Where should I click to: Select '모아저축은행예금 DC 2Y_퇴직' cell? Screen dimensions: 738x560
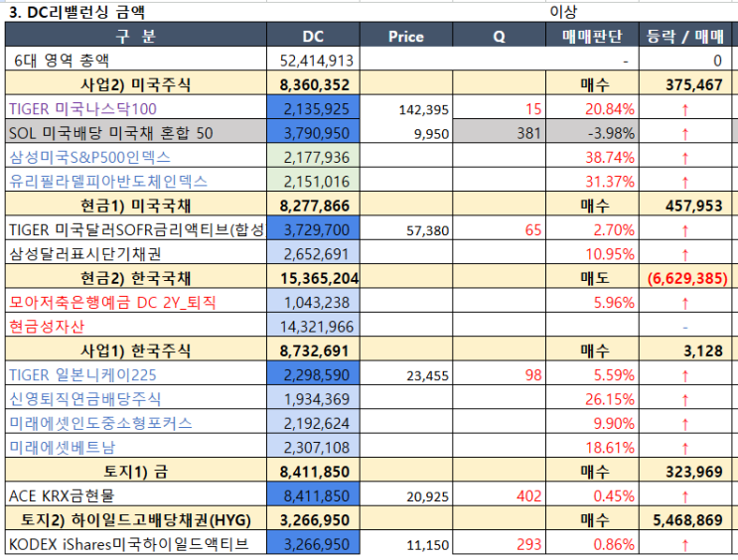[x=136, y=302]
